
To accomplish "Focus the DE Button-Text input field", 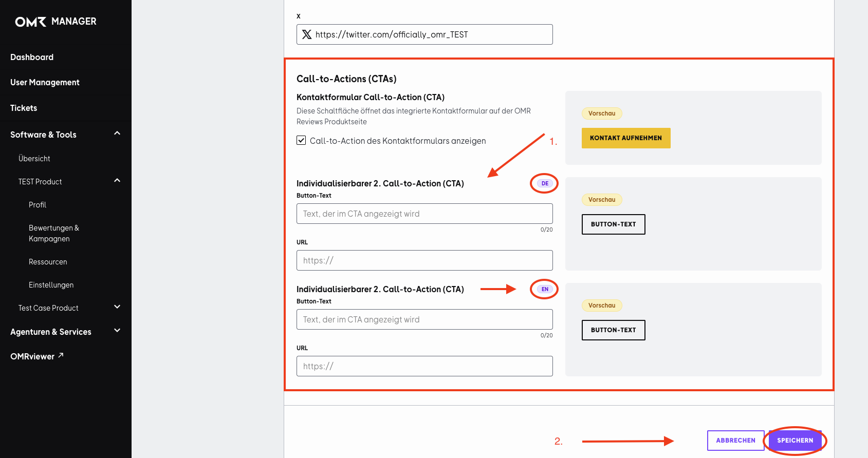I will coord(424,214).
